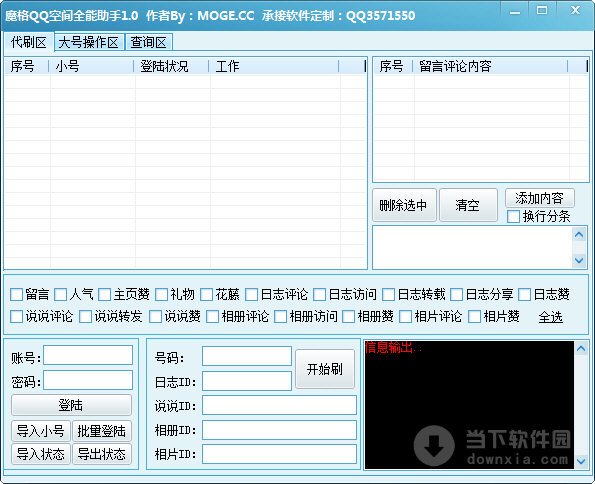This screenshot has width=595, height=484.
Task: Open the 大号操作区 tab
Action: [89, 42]
